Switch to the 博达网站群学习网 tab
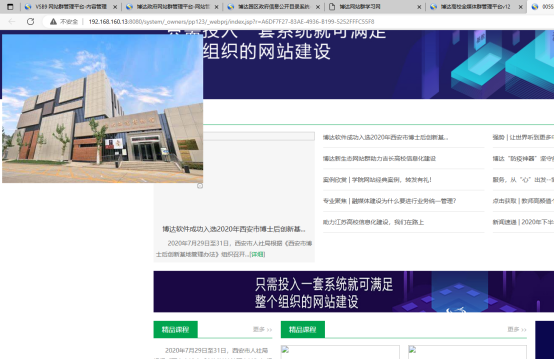 point(360,7)
